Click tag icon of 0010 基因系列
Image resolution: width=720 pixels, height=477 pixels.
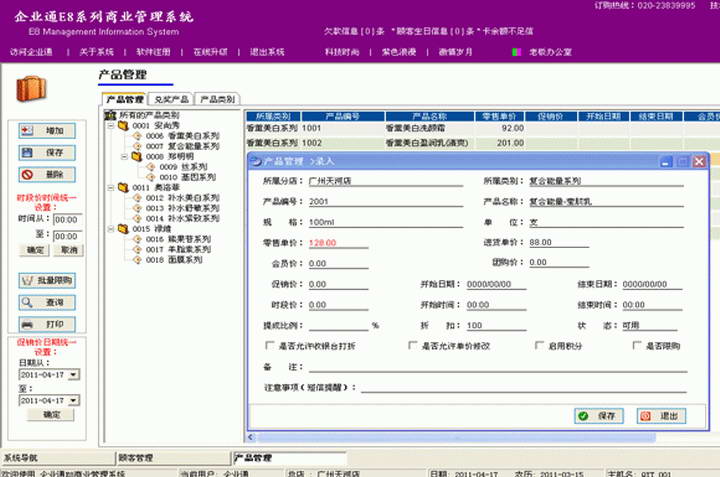click(x=150, y=177)
